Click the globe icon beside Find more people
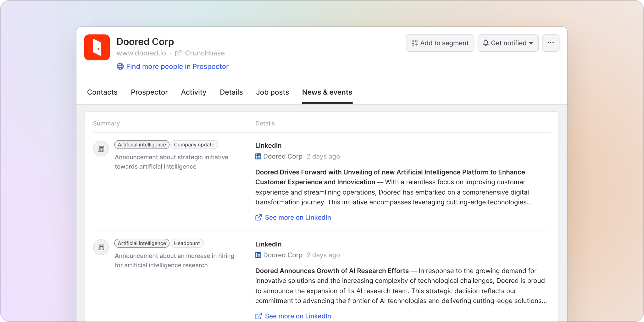Image resolution: width=644 pixels, height=322 pixels. coord(120,66)
